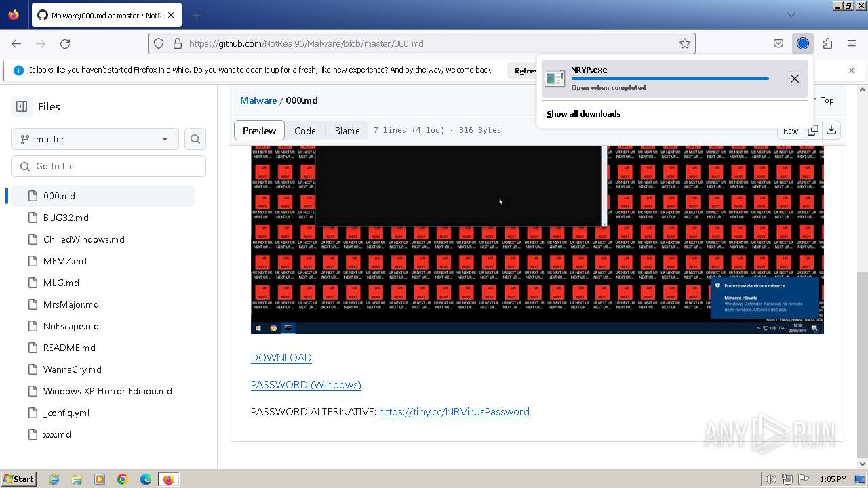The height and width of the screenshot is (488, 868).
Task: Open 000.md in file tree
Action: tap(102, 196)
